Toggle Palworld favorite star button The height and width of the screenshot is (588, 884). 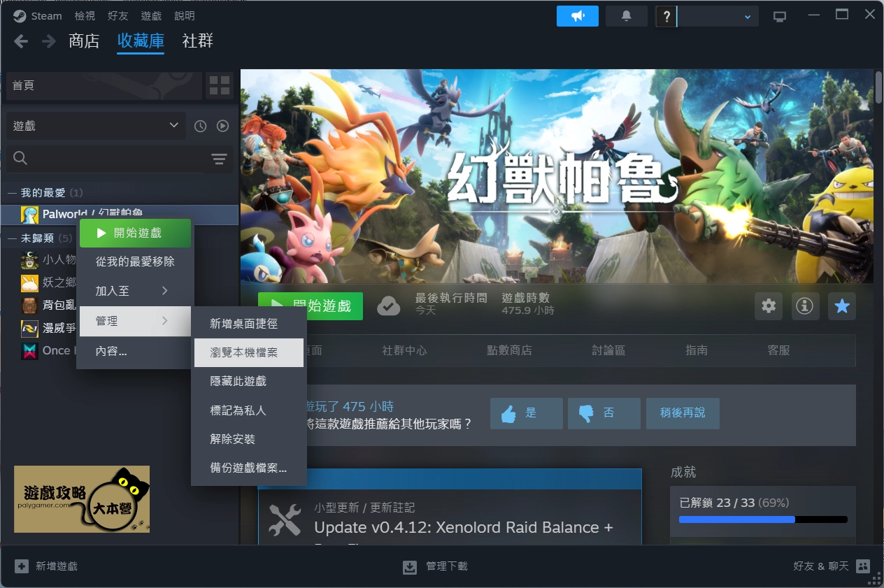(x=842, y=306)
